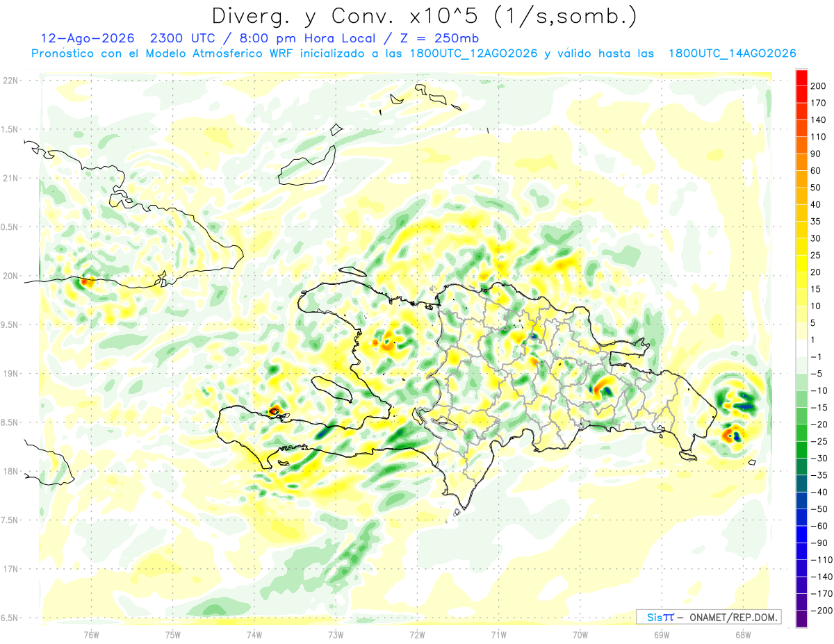Click the '-1' color scale value
Screen dimensions: 834x644
pos(816,357)
